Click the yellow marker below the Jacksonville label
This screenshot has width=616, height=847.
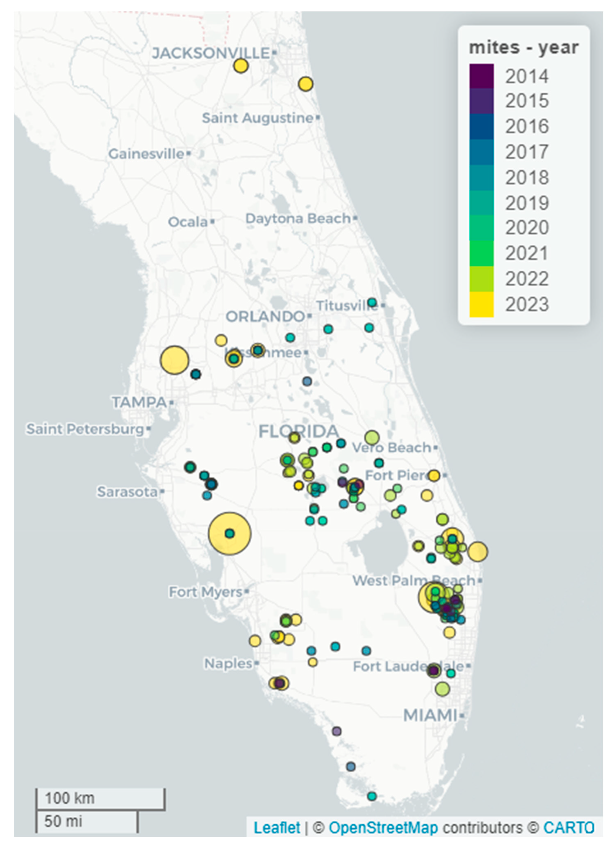click(241, 66)
